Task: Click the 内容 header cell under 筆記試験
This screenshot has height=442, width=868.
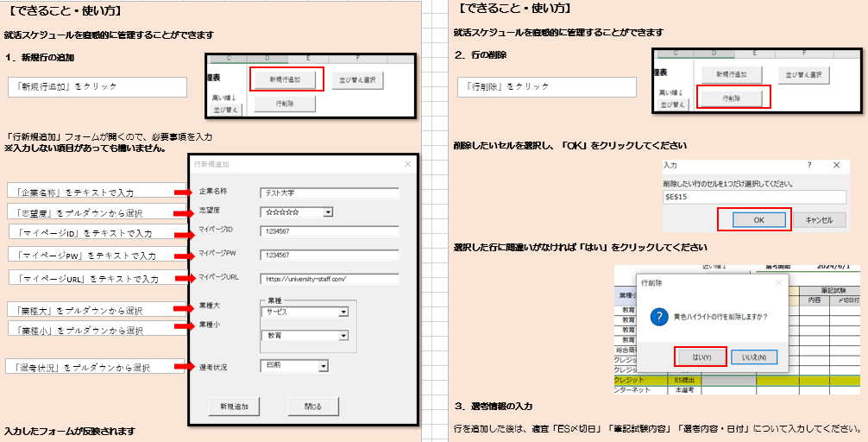Action: pos(814,300)
